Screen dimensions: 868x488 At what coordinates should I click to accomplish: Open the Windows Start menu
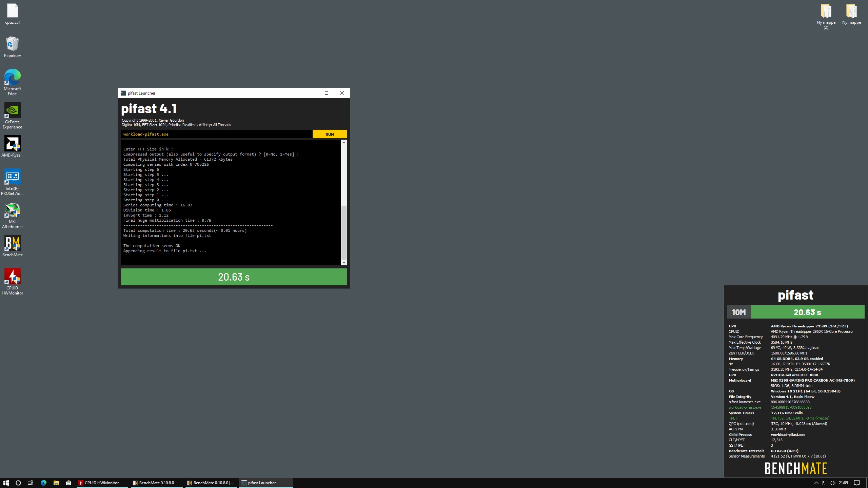[6, 483]
